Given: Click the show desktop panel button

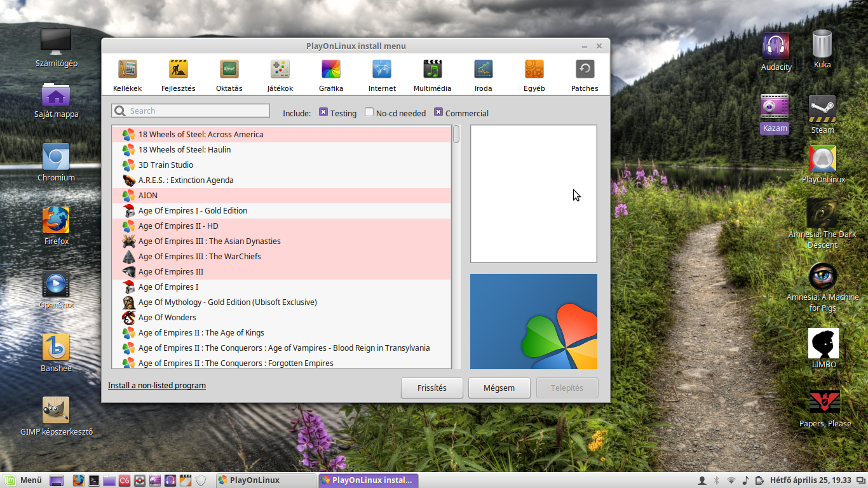Looking at the screenshot, I should 57,480.
